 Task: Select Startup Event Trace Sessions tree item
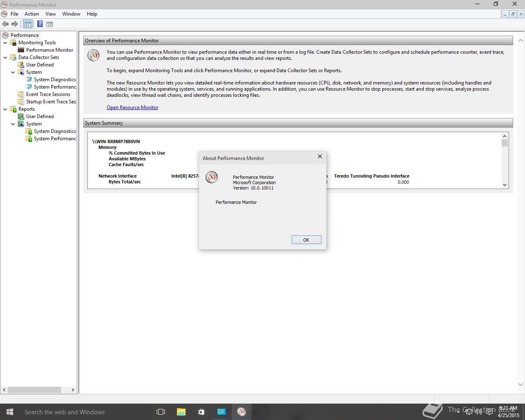click(x=51, y=102)
